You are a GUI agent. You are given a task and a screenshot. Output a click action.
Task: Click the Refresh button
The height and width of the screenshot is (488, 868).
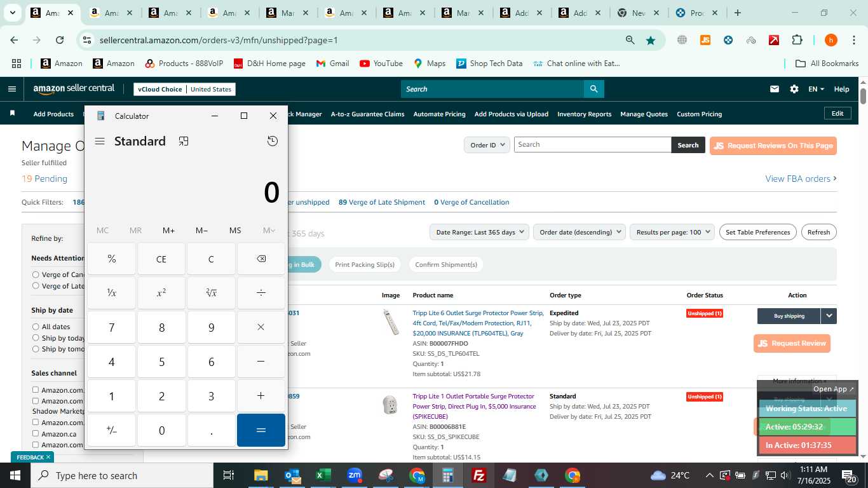pyautogui.click(x=818, y=232)
